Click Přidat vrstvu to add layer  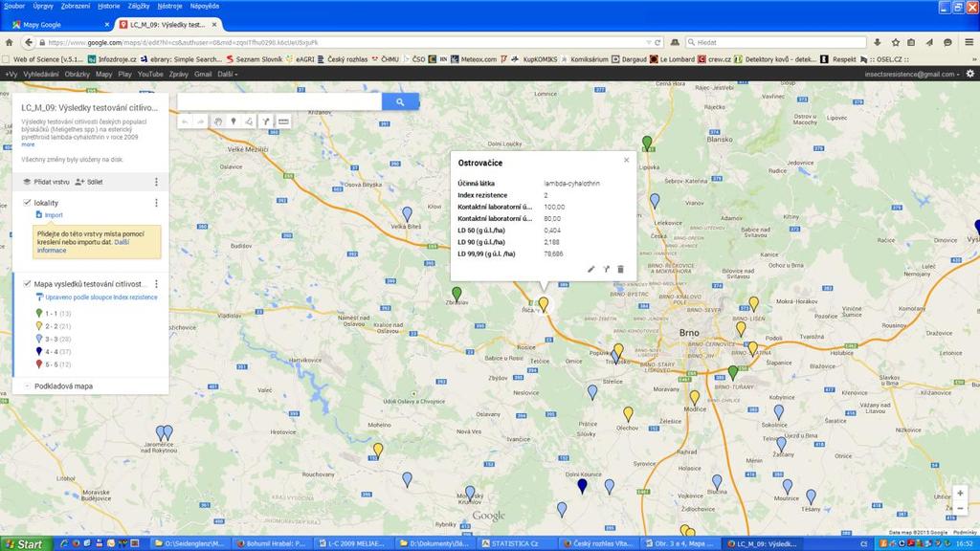pos(46,182)
